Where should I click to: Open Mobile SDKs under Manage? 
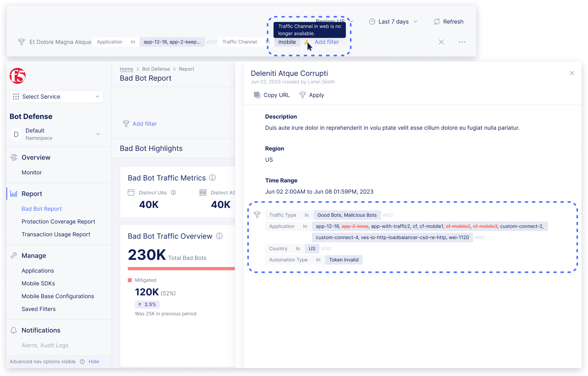click(38, 283)
